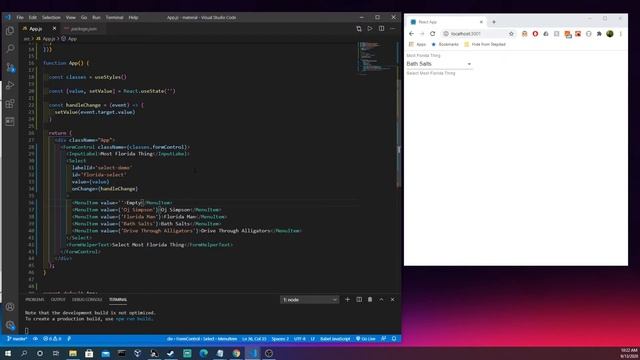Kill the terminal with trash icon
Viewport: 640px width, 360px height.
370,300
